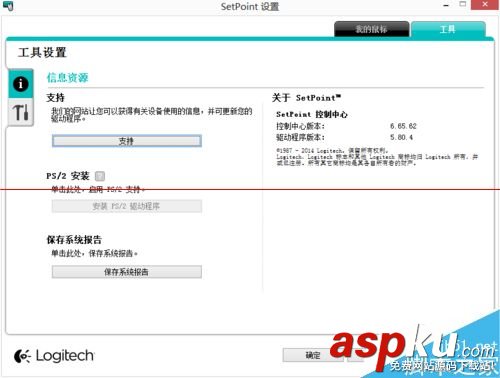Click the SetPoint app icon in title bar

(x=8, y=6)
